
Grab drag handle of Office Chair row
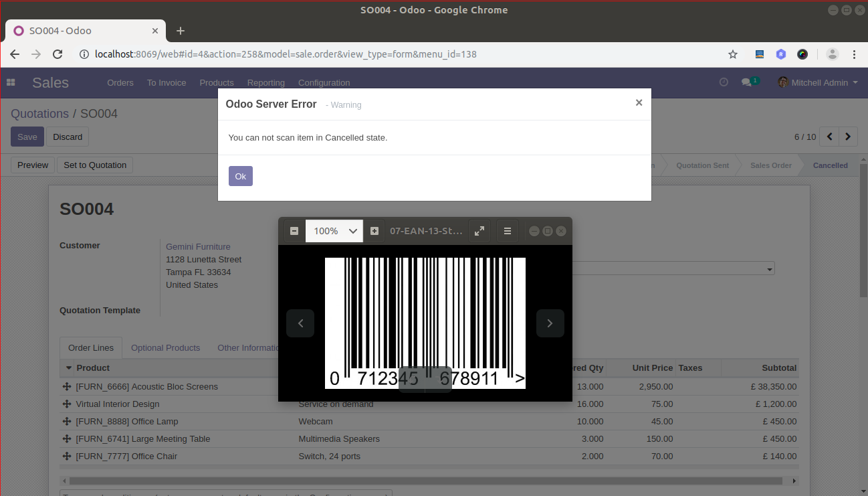(67, 457)
